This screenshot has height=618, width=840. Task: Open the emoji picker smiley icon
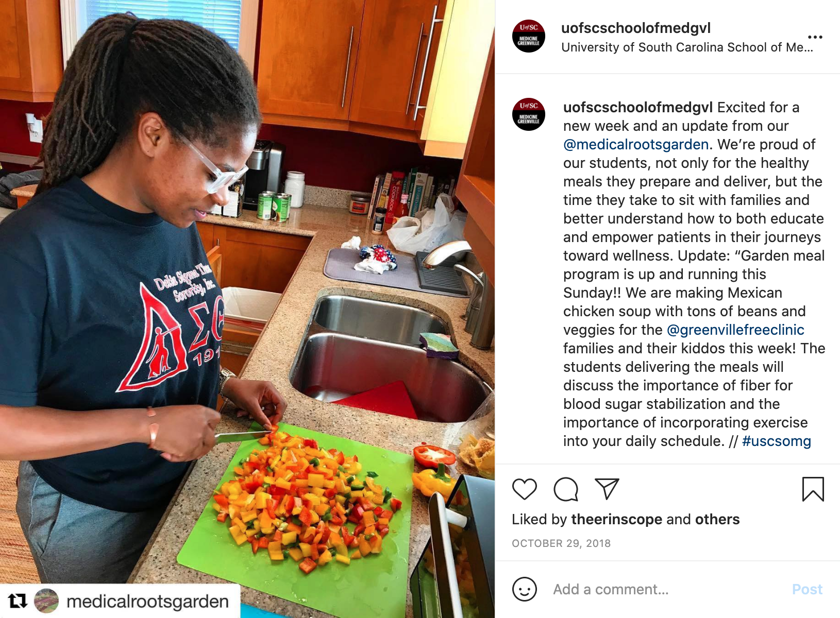coord(525,589)
